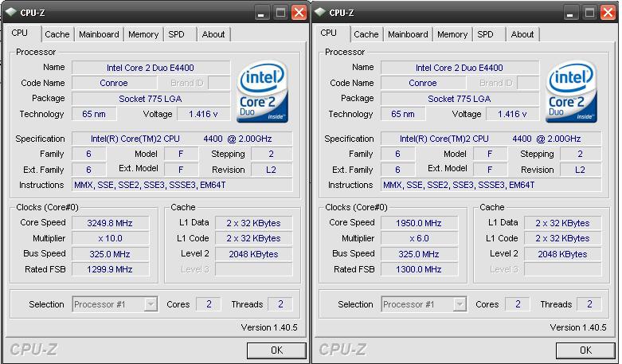Click Version 1.40.5 text in left window

pos(269,327)
